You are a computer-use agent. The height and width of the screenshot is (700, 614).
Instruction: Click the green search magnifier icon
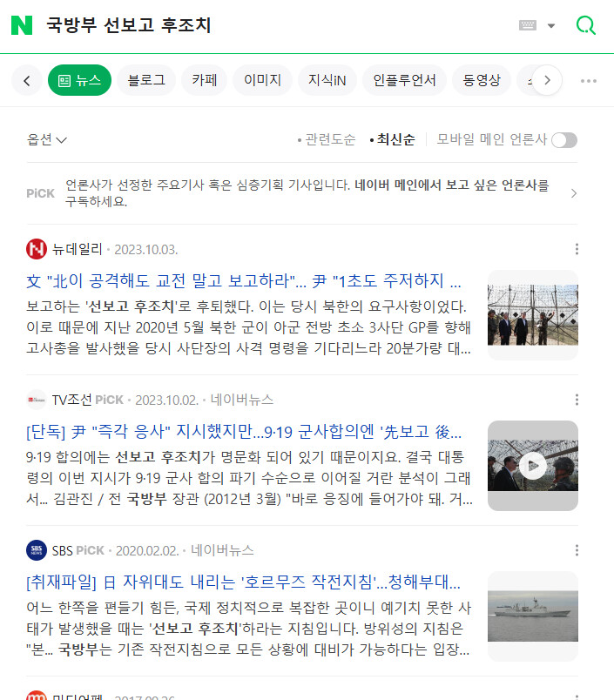click(x=586, y=25)
